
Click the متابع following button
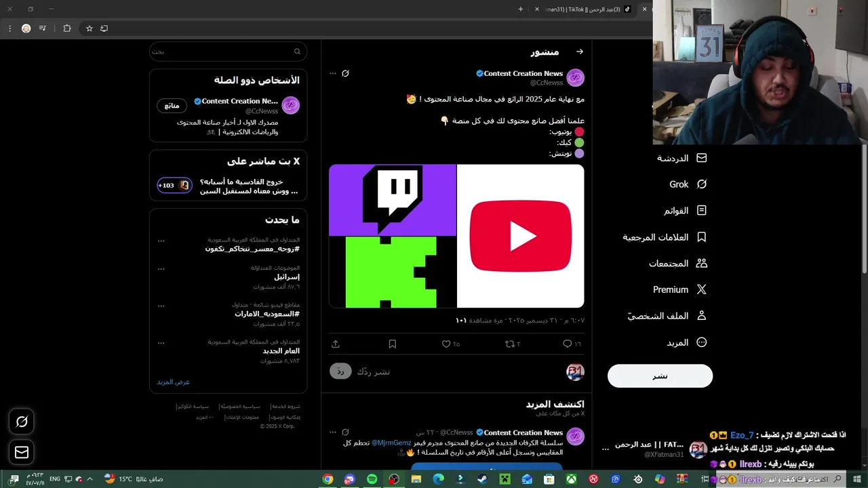coord(172,106)
